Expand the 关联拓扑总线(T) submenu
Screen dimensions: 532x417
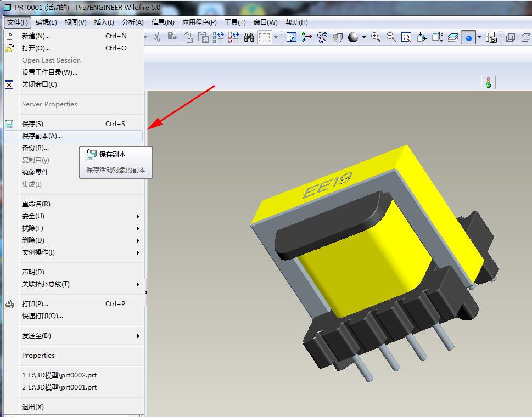coord(138,284)
